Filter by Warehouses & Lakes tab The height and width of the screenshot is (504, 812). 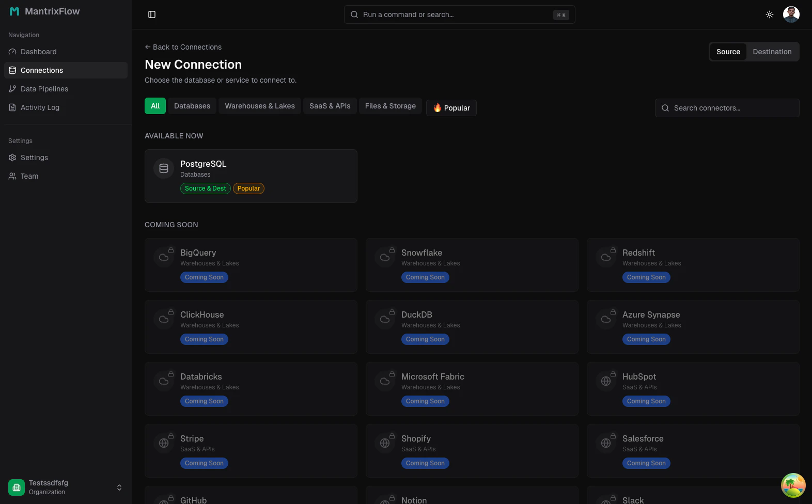click(260, 106)
